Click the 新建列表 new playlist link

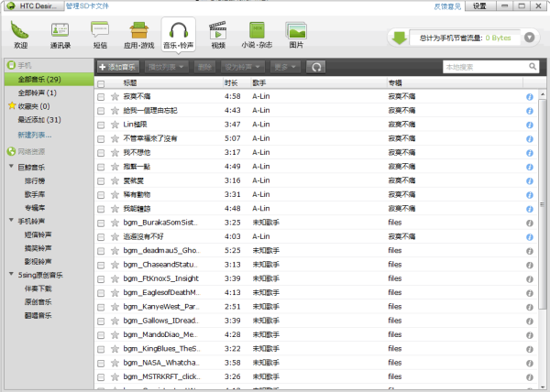34,135
